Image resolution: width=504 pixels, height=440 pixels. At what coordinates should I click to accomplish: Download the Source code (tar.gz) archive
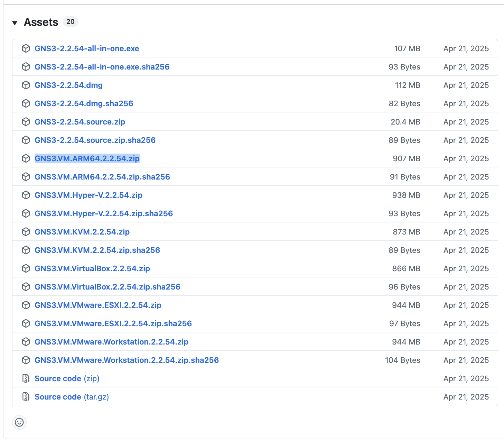(71, 396)
